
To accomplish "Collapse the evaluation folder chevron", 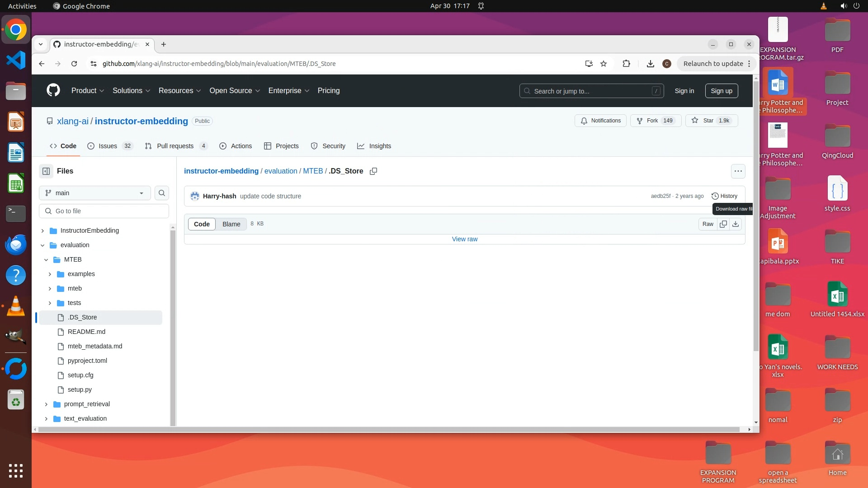I will point(42,245).
